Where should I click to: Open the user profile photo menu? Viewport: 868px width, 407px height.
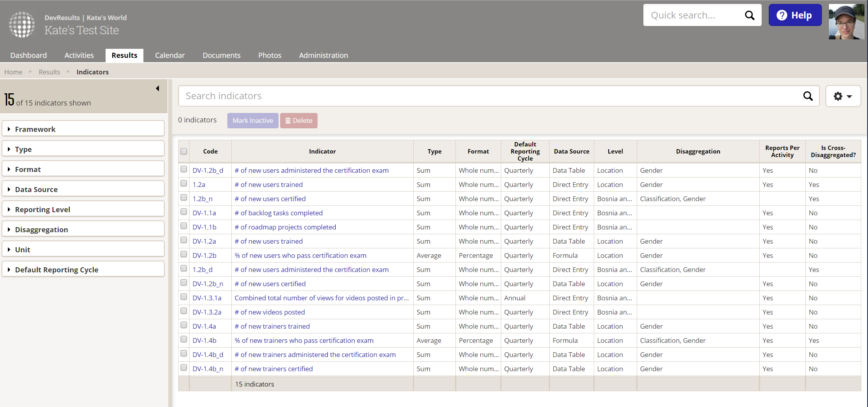point(846,22)
